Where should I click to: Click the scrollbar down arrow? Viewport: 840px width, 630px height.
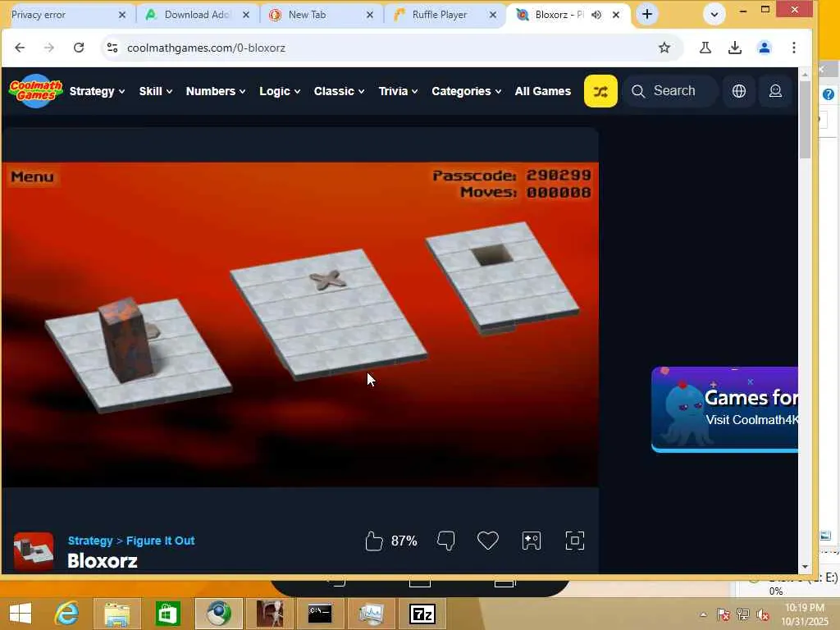click(805, 566)
